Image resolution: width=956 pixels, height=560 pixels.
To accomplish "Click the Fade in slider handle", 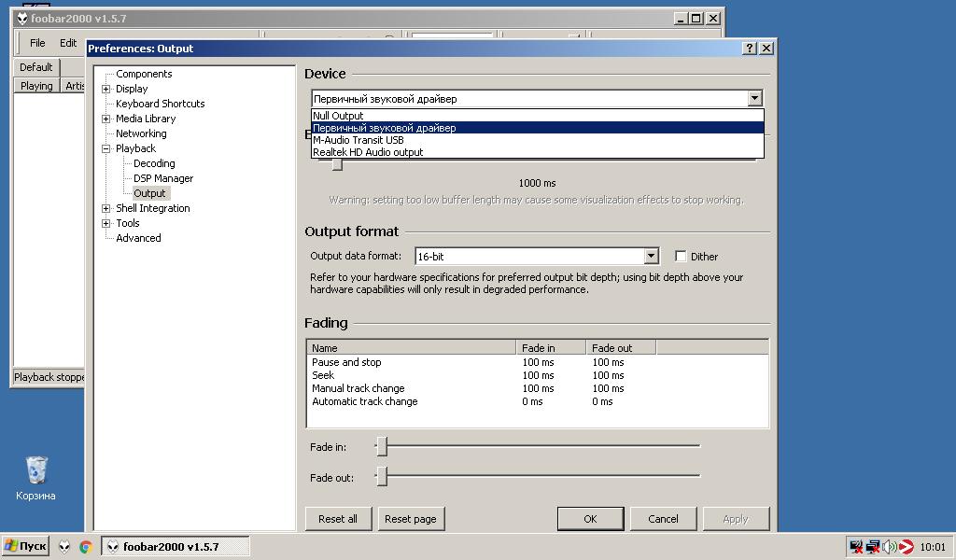I will pyautogui.click(x=382, y=446).
